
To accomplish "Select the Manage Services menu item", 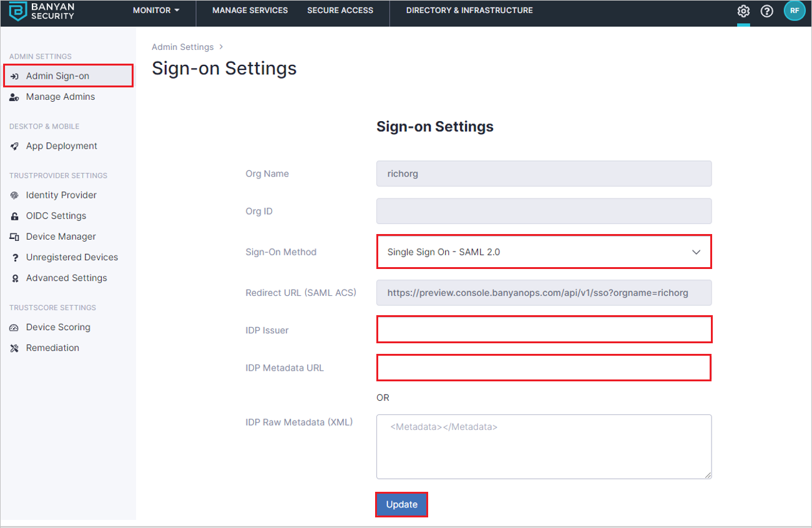I will point(250,10).
